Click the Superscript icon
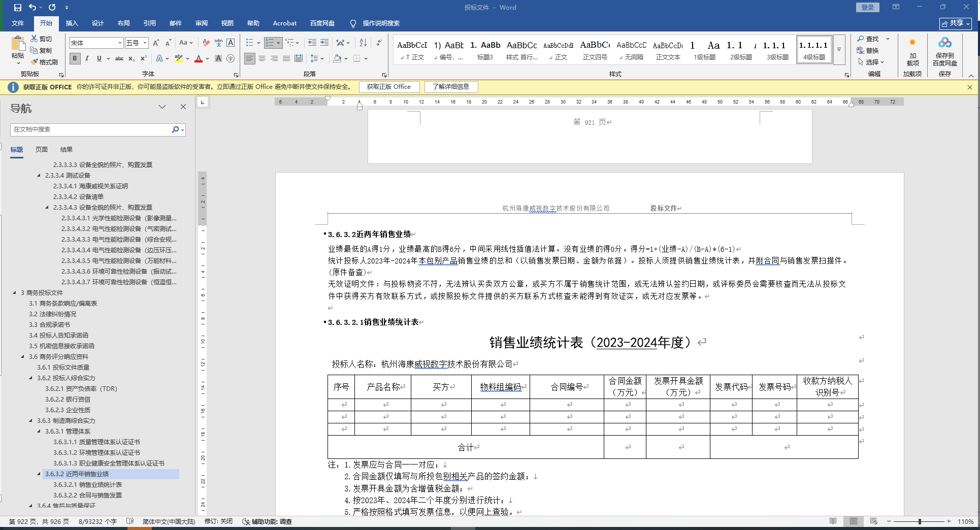The height and width of the screenshot is (530, 980). coord(144,58)
